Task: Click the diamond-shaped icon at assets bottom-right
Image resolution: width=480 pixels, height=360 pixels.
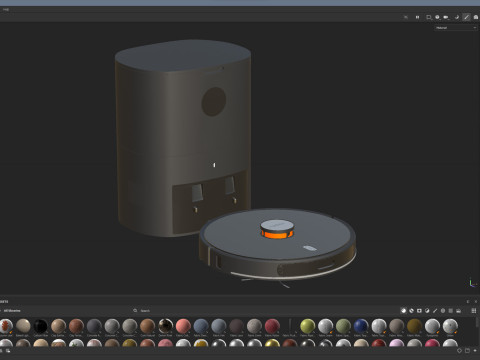Action: (459, 351)
